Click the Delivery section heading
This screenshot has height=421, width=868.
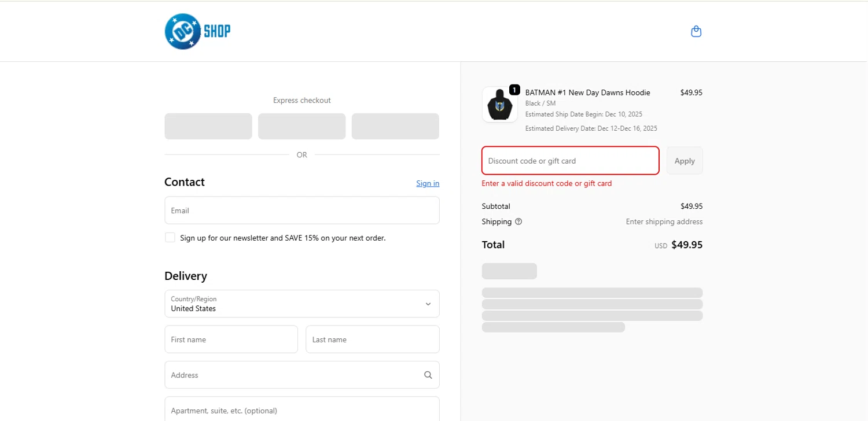tap(186, 276)
